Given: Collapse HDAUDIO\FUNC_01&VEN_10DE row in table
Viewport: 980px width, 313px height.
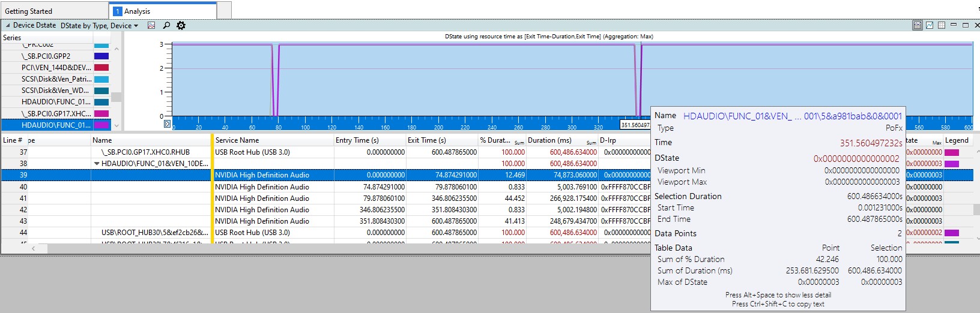Looking at the screenshot, I should (x=97, y=164).
